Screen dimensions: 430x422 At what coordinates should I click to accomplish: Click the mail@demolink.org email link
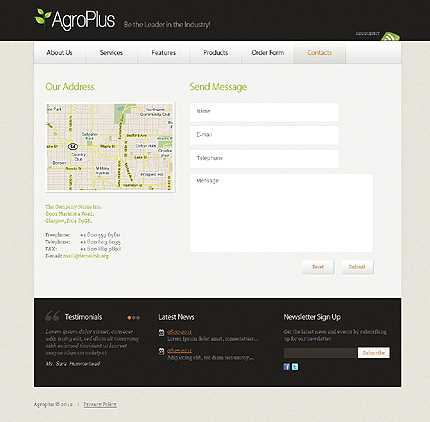pyautogui.click(x=86, y=256)
